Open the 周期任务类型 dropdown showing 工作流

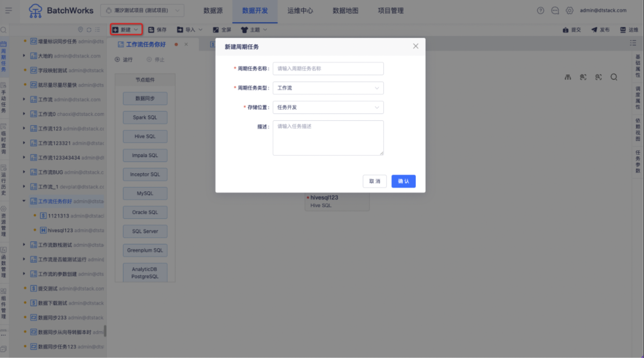click(328, 88)
